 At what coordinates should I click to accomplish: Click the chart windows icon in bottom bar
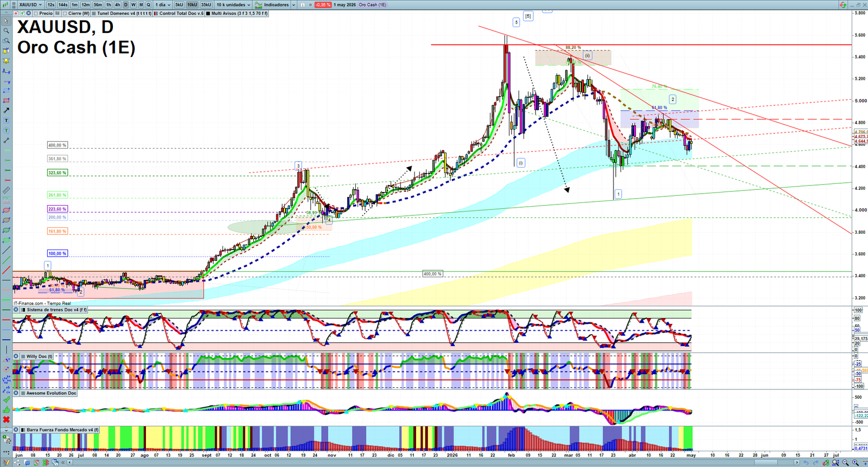click(55, 463)
